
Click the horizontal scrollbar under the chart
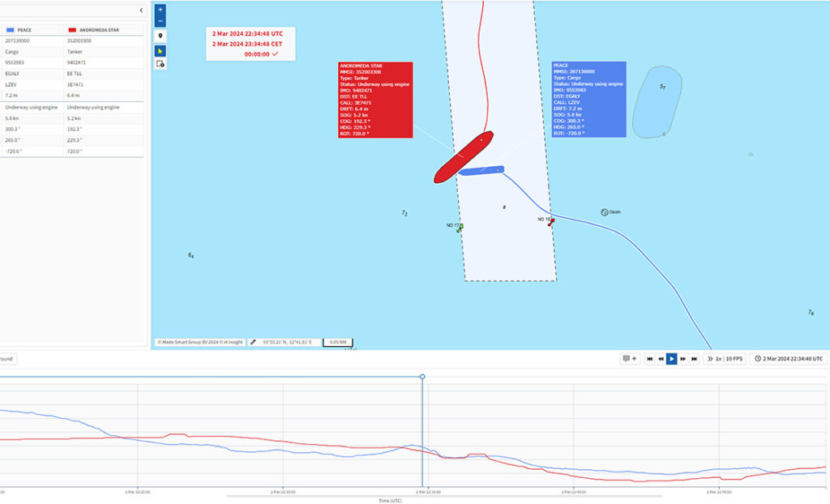444,496
